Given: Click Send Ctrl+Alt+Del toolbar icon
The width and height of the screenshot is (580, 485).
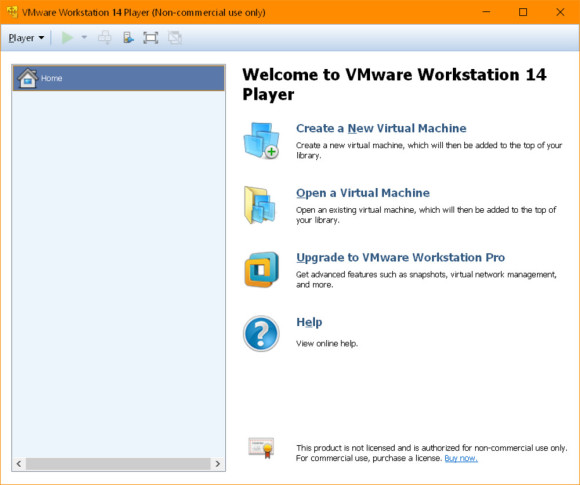Looking at the screenshot, I should pos(105,38).
